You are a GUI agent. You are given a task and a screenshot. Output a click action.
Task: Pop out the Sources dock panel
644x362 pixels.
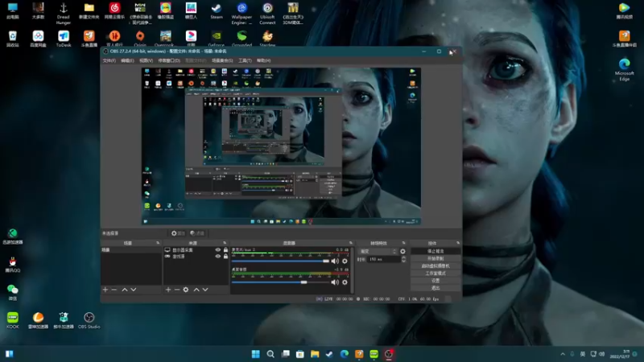point(225,243)
